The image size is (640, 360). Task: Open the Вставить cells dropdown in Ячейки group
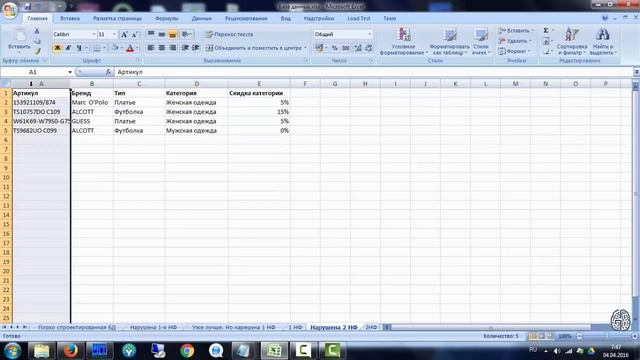[516, 31]
